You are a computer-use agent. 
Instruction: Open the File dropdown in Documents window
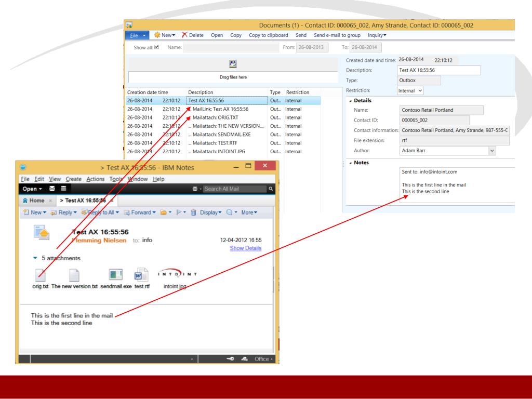coord(137,35)
